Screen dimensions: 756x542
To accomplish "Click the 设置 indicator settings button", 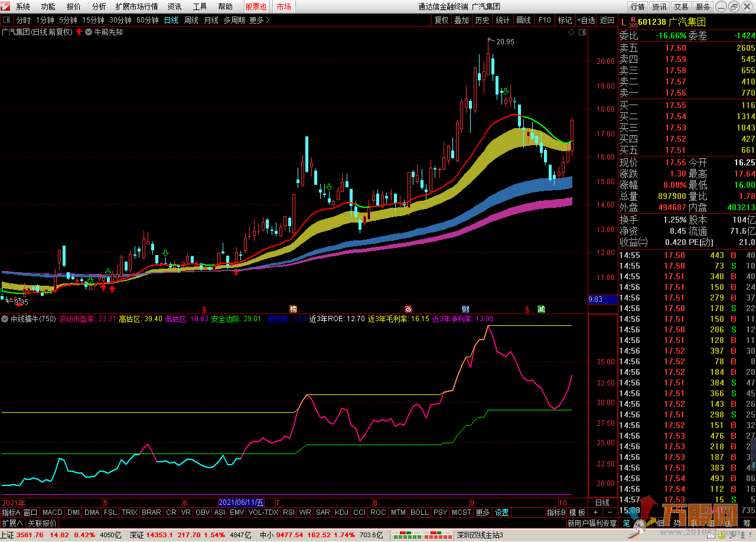I will (501, 512).
